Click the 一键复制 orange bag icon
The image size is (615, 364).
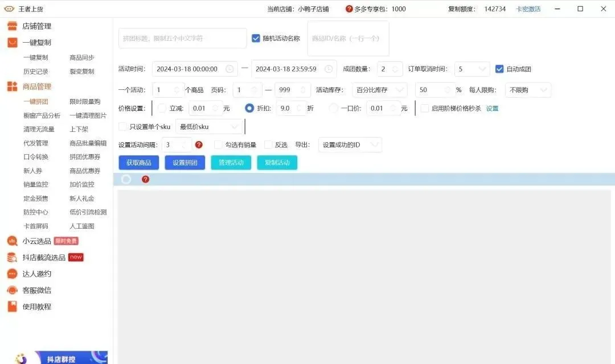tap(12, 43)
